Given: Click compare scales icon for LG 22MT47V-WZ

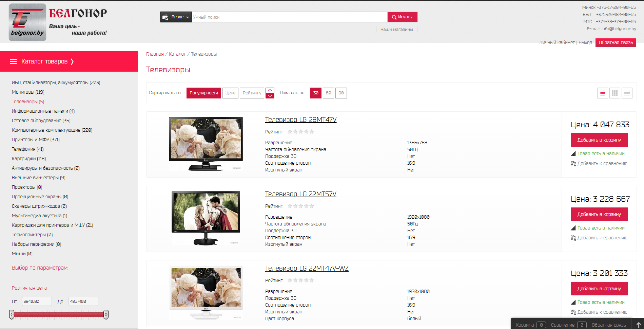Looking at the screenshot, I should 573,312.
